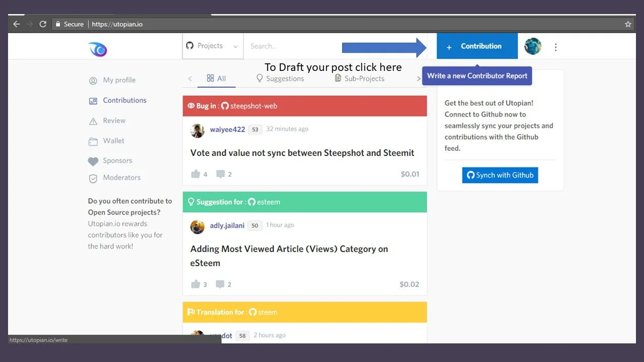Click the '2 hours ago' timestamp
The height and width of the screenshot is (362, 644).
(270, 335)
